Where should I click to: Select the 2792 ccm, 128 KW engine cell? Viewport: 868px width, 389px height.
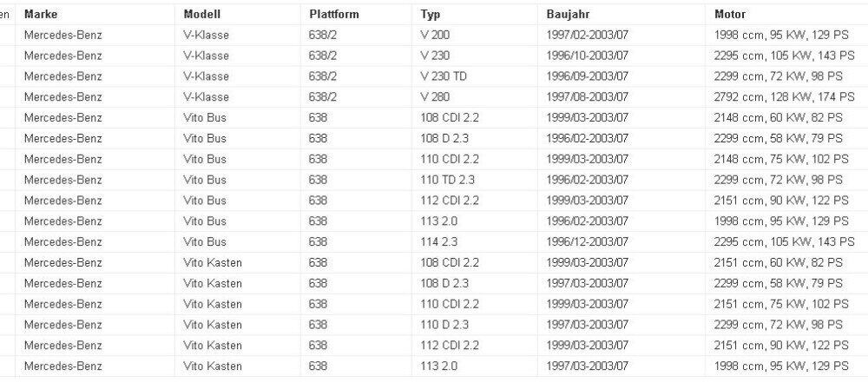[779, 97]
